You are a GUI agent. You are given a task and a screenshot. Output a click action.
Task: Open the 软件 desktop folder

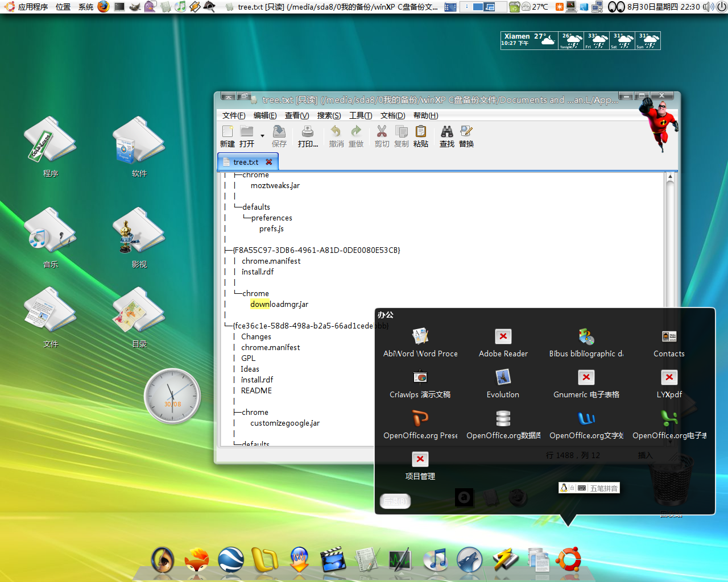point(139,147)
